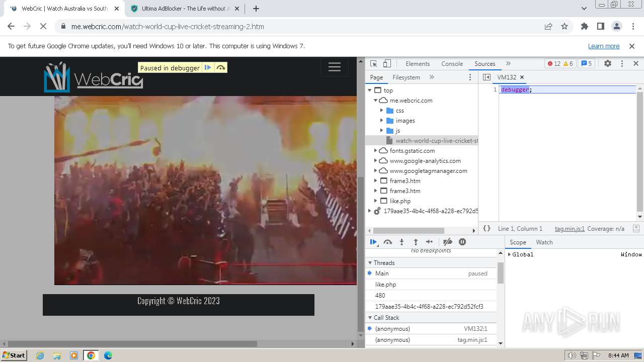
Task: Expand the like.php frame node
Action: coord(375,201)
